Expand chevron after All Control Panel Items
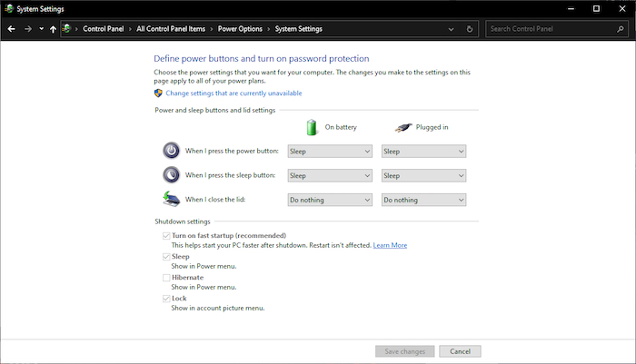Viewport: 636px width, 364px height. [212, 29]
